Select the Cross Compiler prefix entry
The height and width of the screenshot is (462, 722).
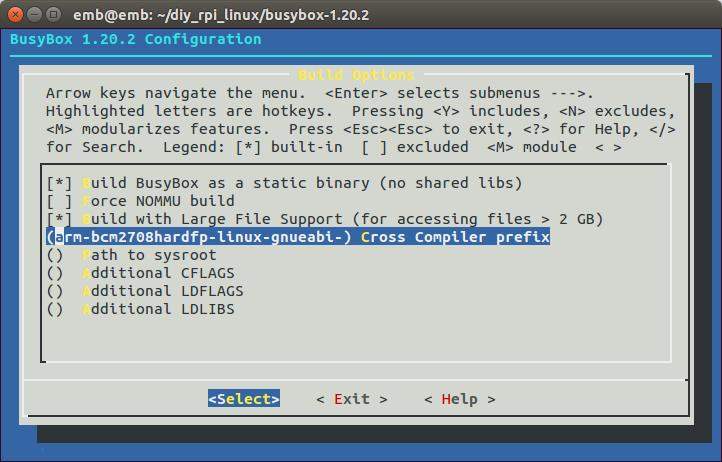pos(298,237)
